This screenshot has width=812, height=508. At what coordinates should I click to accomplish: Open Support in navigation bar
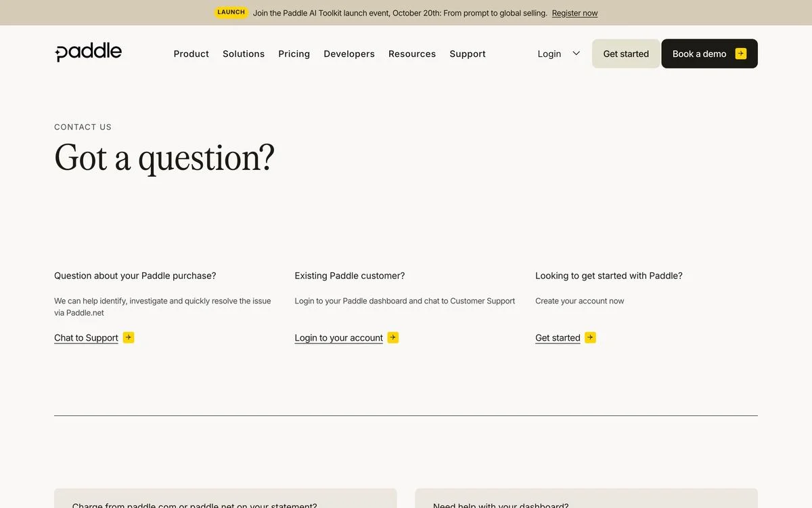(x=468, y=54)
